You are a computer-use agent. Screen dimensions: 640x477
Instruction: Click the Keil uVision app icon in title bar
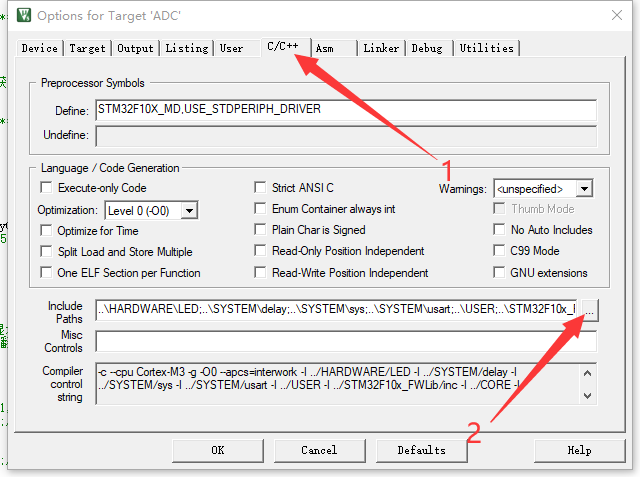pyautogui.click(x=24, y=15)
